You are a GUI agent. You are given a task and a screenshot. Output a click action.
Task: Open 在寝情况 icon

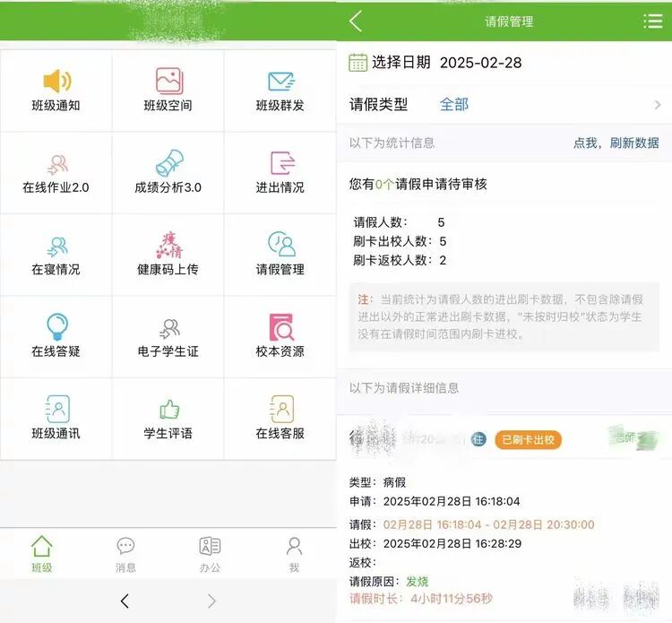pyautogui.click(x=57, y=247)
